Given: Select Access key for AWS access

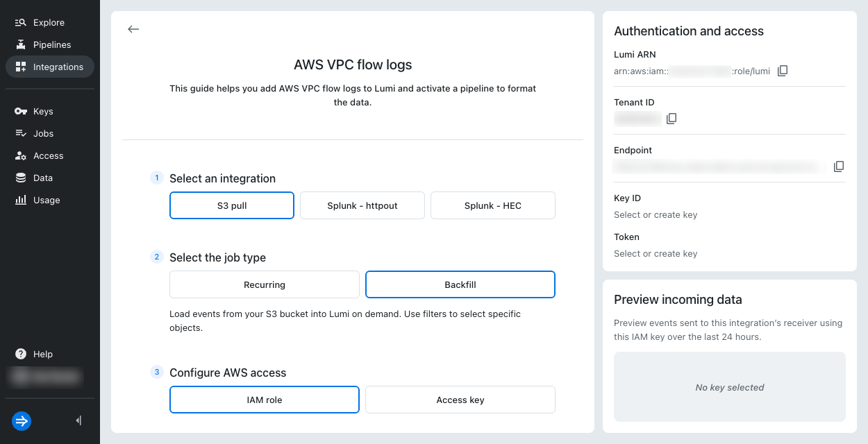Looking at the screenshot, I should (x=460, y=400).
